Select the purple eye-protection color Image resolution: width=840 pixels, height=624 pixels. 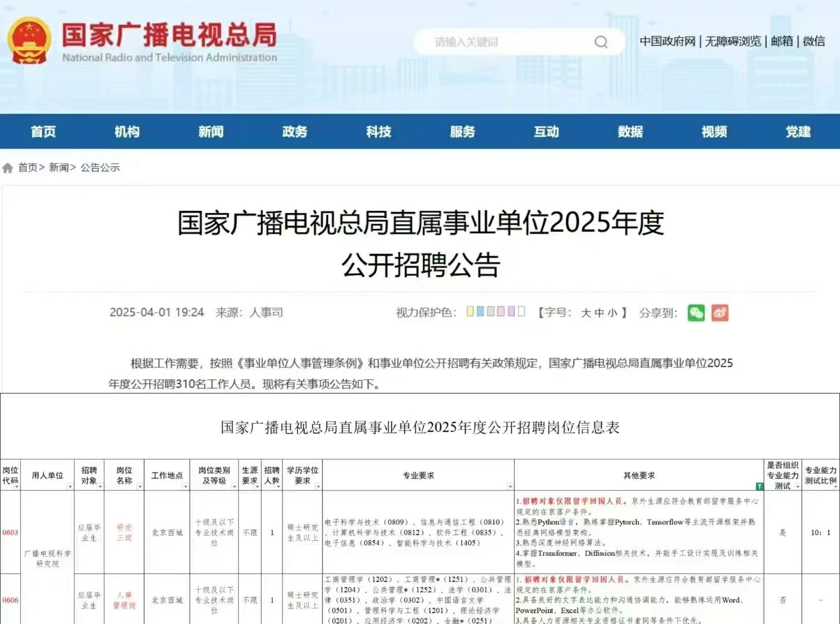511,311
